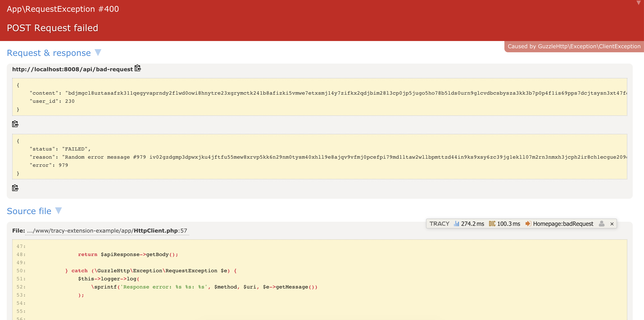Open the user identity panel in Tracy bar
The image size is (644, 320).
[x=601, y=224]
